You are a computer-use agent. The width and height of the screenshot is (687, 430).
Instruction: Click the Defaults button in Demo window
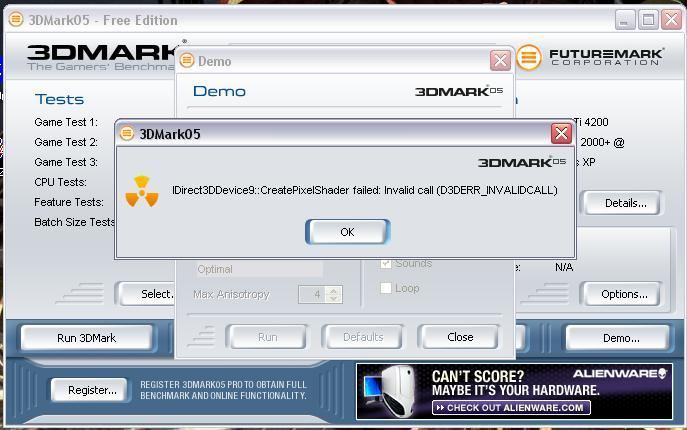click(x=363, y=337)
